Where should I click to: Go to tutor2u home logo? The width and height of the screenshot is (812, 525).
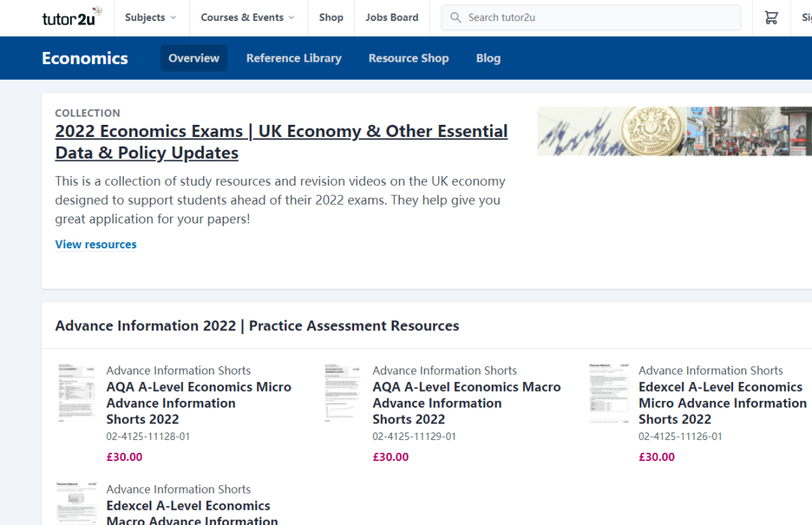pos(72,17)
